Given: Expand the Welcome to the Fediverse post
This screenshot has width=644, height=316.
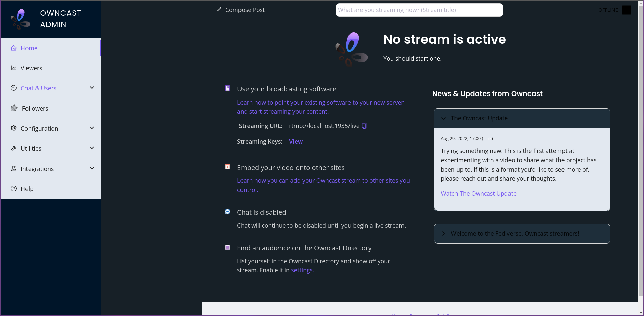Looking at the screenshot, I should 443,234.
